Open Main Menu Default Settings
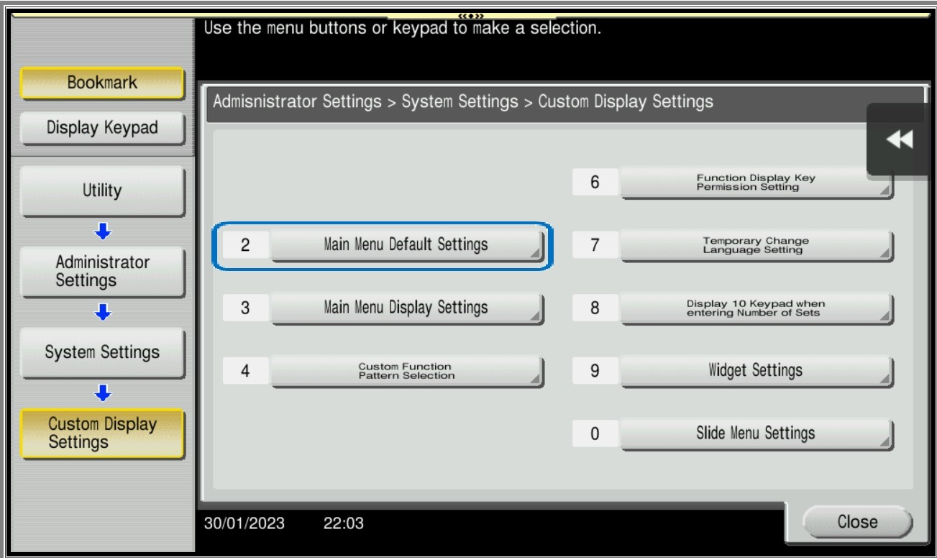 click(406, 245)
